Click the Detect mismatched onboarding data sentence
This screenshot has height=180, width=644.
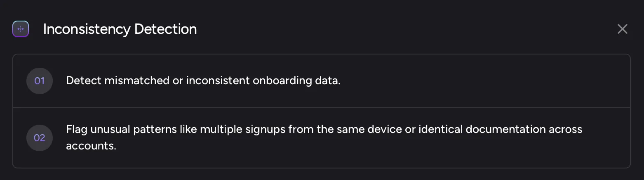coord(203,81)
